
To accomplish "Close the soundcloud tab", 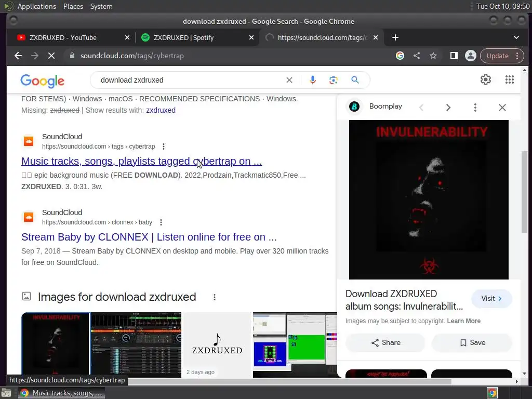I will [x=376, y=37].
